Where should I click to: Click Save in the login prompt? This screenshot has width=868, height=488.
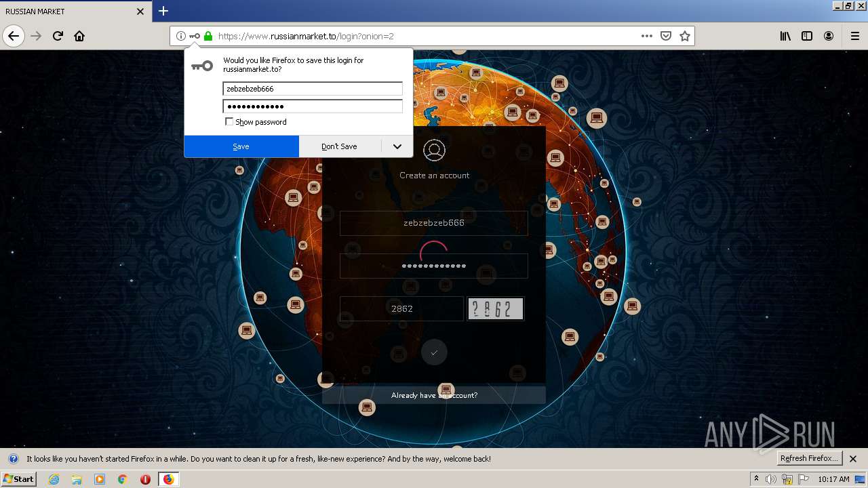pyautogui.click(x=241, y=146)
